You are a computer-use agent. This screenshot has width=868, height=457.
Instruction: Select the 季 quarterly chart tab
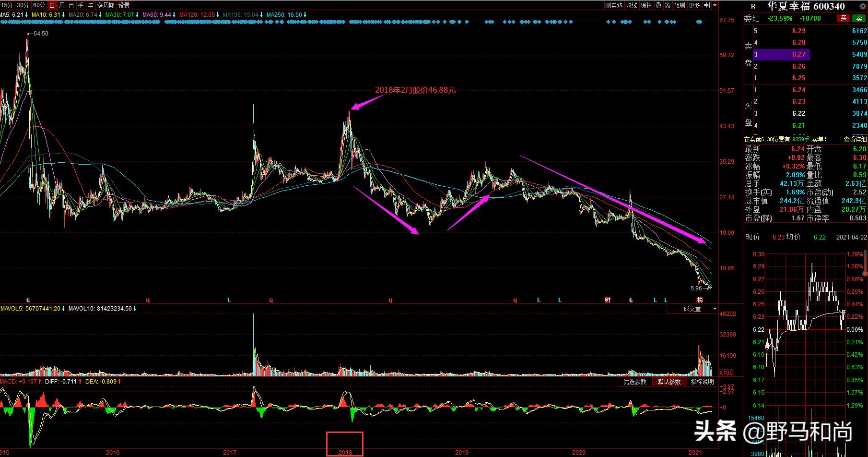(81, 6)
